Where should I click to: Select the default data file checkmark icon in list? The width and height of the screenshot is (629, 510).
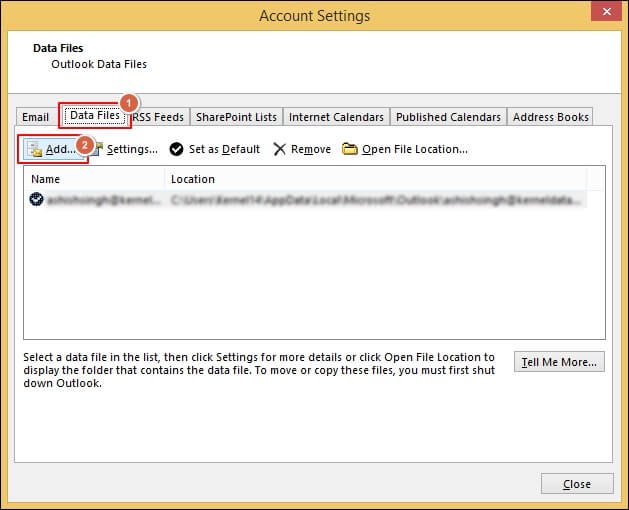pos(37,199)
